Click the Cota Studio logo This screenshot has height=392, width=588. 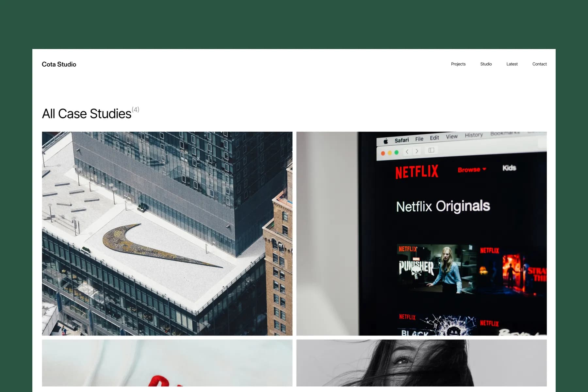pos(59,64)
